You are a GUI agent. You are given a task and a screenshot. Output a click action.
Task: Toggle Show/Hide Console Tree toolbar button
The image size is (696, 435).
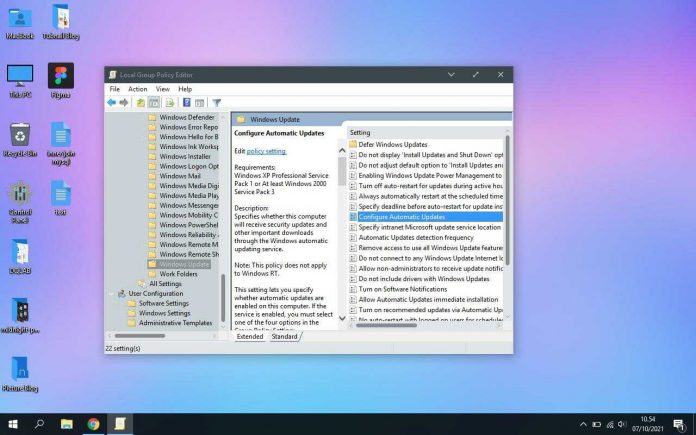(x=154, y=103)
